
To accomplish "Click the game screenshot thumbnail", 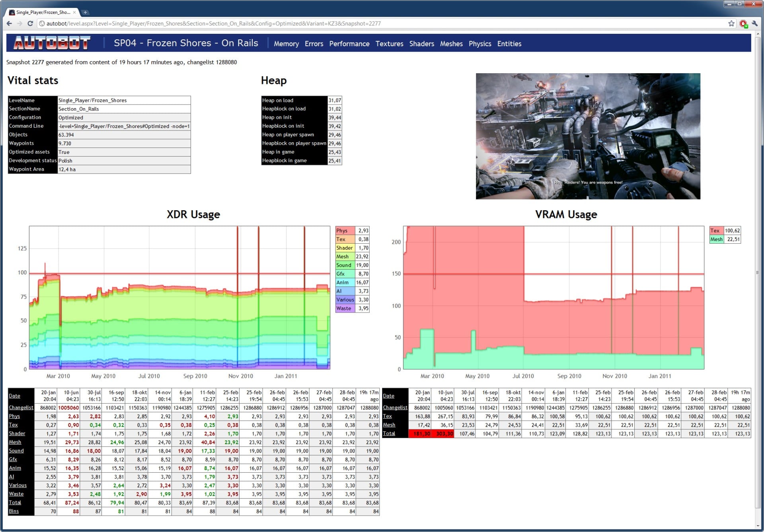I will (x=588, y=136).
